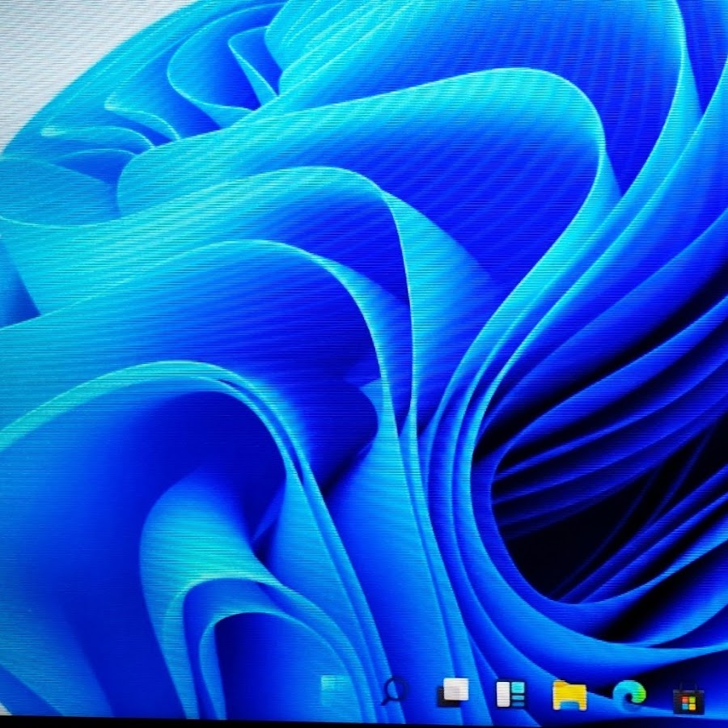Viewport: 728px width, 728px height.
Task: Open Task View from the taskbar
Action: 453,692
